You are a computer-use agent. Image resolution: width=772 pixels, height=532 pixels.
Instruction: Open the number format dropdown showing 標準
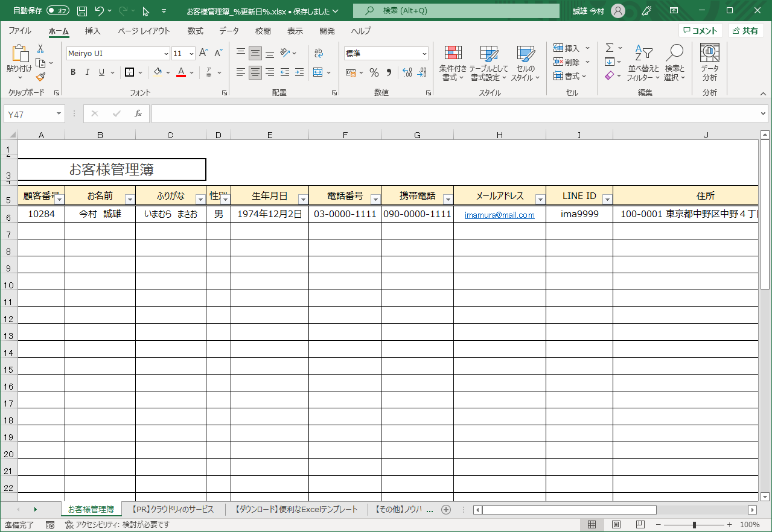pos(424,54)
